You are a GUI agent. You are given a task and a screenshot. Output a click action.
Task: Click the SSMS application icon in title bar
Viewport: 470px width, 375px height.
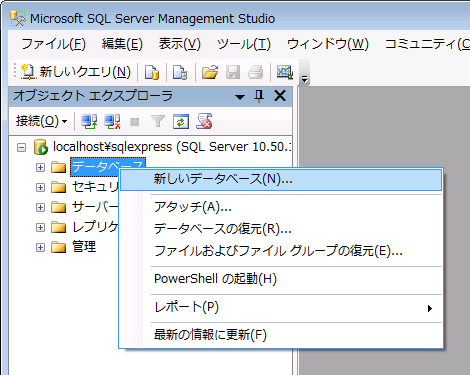[18, 19]
